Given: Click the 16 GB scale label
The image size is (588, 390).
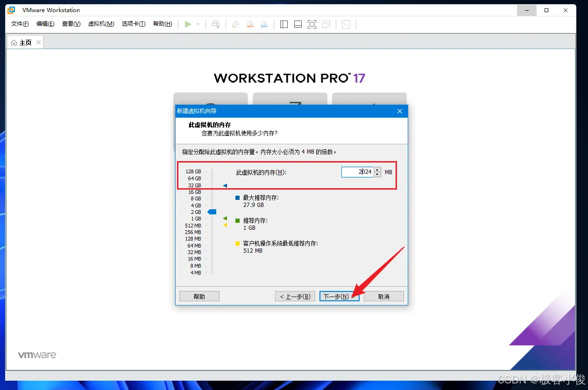Looking at the screenshot, I should [x=194, y=192].
